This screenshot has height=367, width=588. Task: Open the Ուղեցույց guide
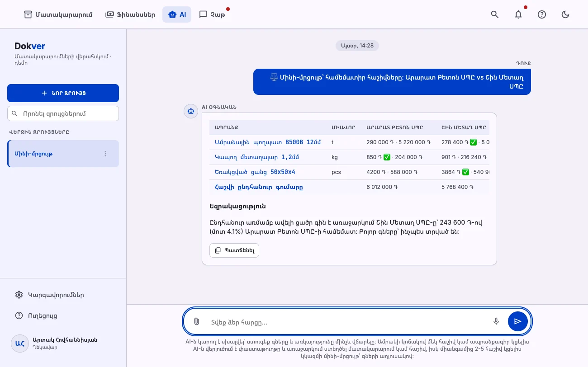(63, 315)
